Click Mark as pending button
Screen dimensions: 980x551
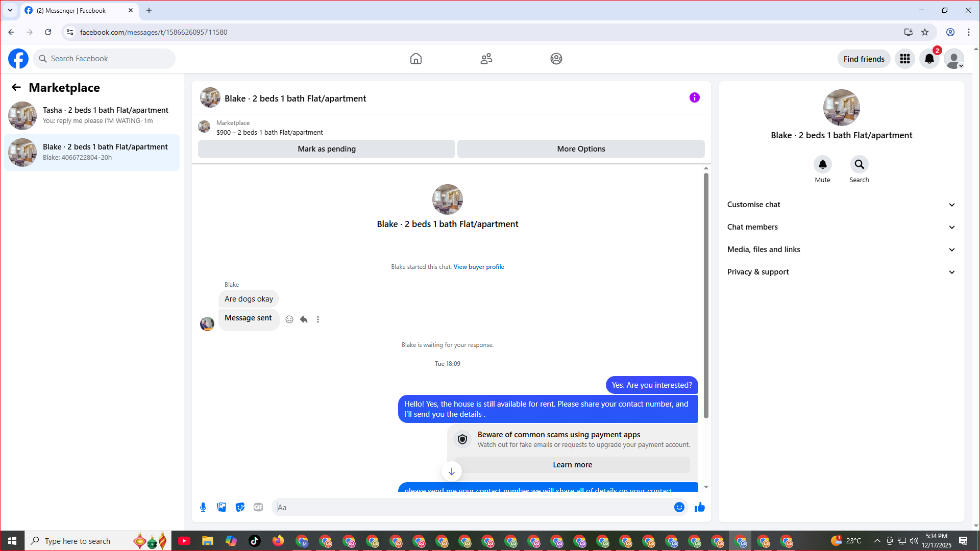[327, 149]
